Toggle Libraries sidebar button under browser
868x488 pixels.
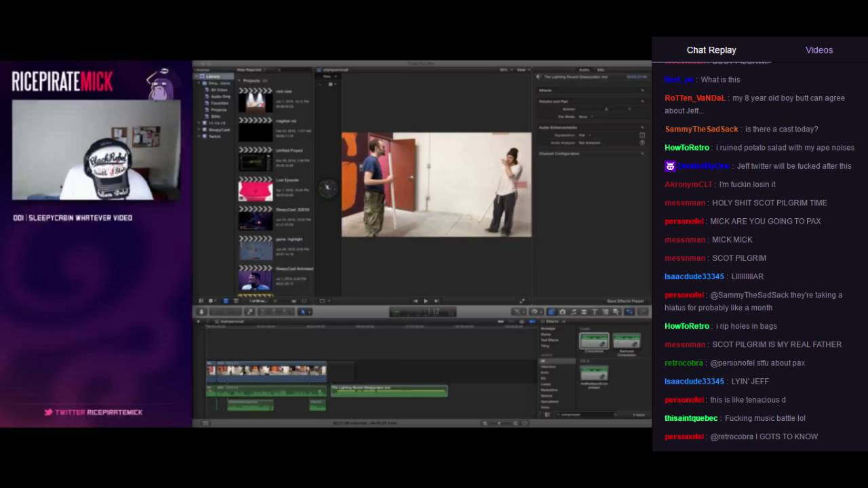coord(201,301)
